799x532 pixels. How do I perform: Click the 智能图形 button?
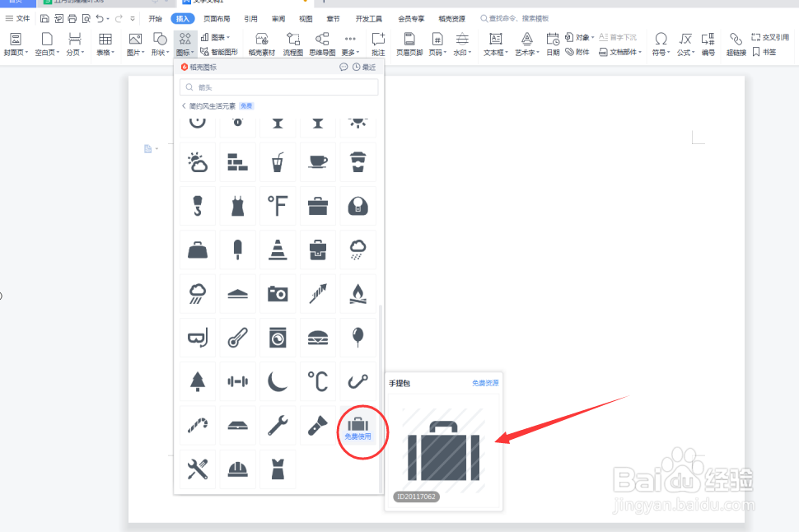pyautogui.click(x=219, y=51)
